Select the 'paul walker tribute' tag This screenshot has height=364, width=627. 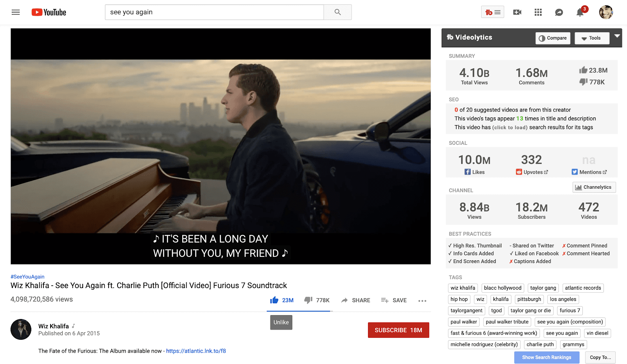coord(507,322)
